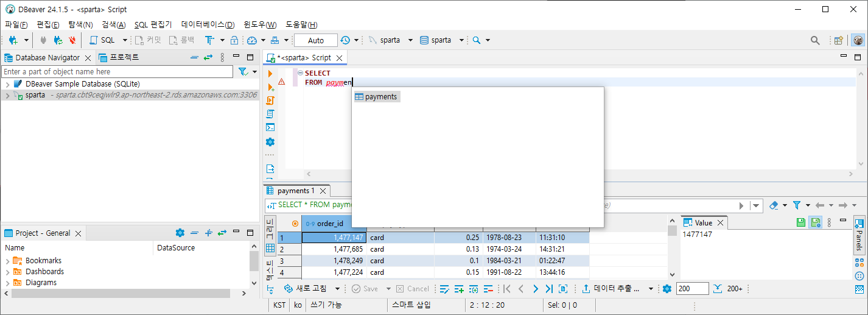Expand the Dashboards folder
This screenshot has width=868, height=315.
7,272
